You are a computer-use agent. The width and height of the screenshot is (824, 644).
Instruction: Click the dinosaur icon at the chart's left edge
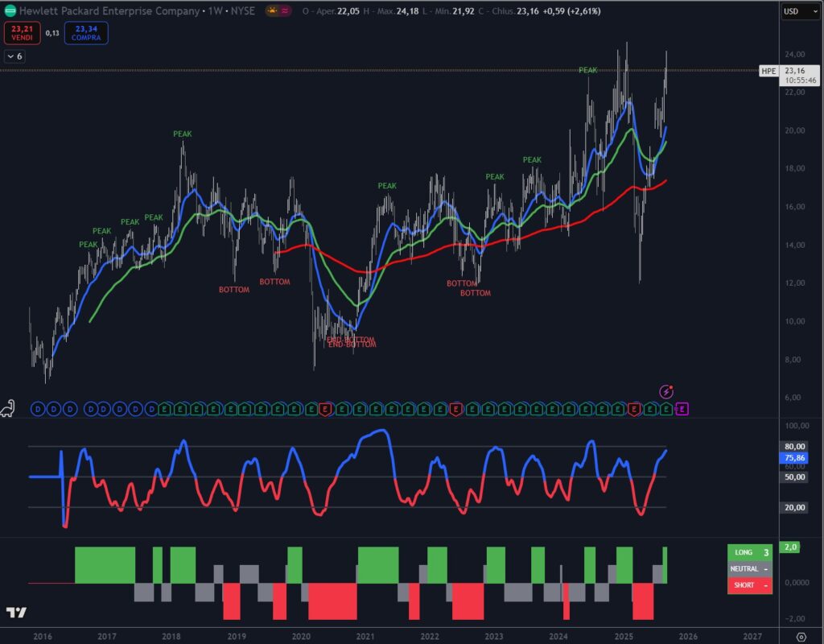coord(11,408)
